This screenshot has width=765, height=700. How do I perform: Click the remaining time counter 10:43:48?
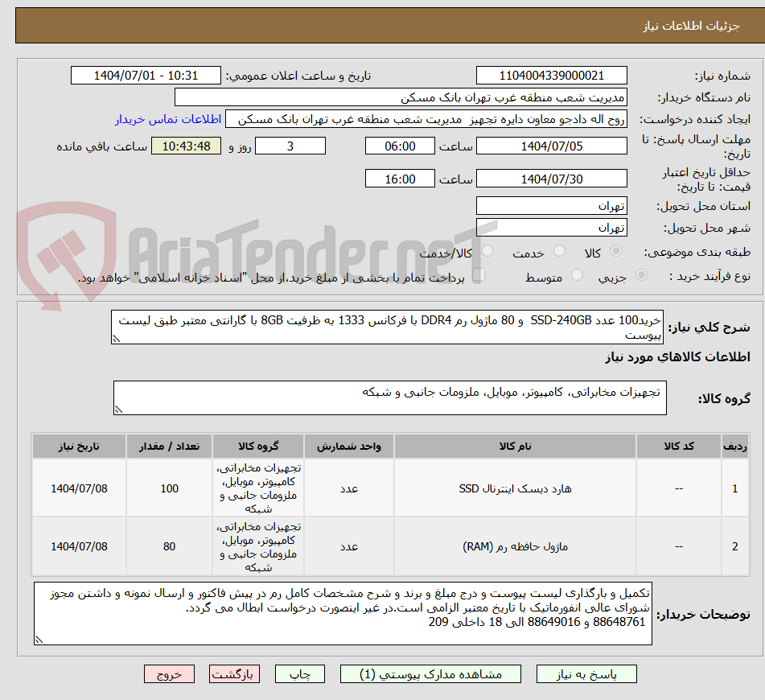click(x=186, y=146)
